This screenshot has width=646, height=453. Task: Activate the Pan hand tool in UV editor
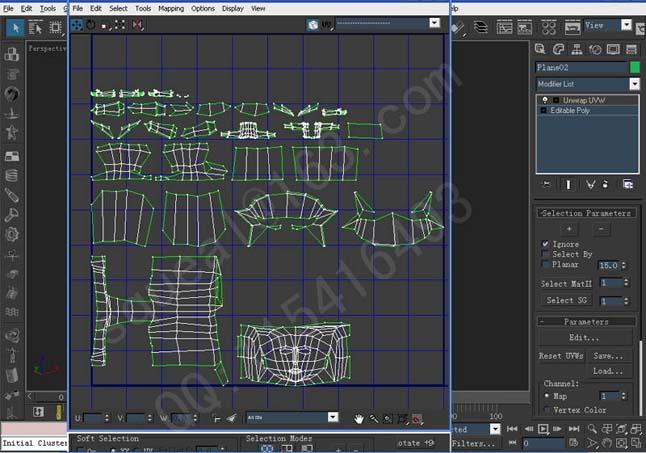pyautogui.click(x=360, y=418)
